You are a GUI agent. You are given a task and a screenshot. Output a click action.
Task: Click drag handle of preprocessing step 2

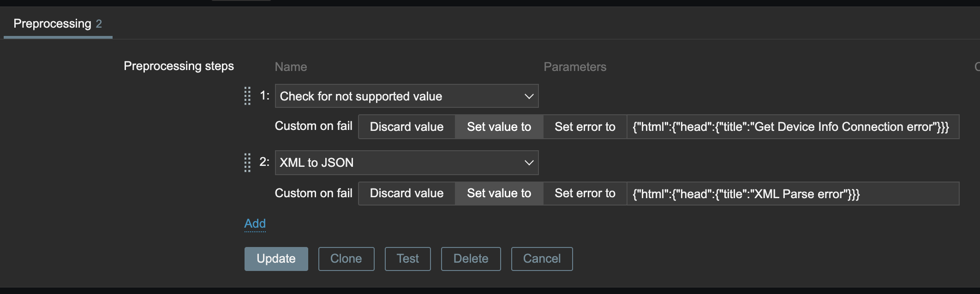pyautogui.click(x=247, y=163)
